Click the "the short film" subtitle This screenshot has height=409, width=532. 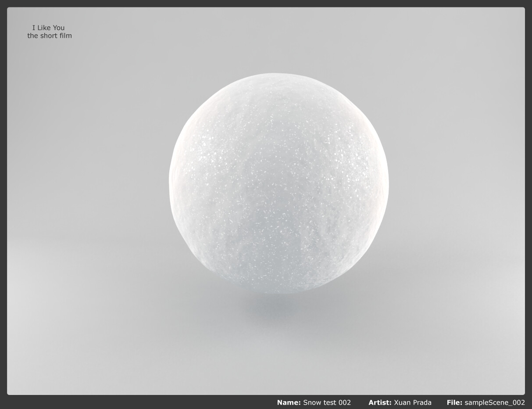coord(50,36)
